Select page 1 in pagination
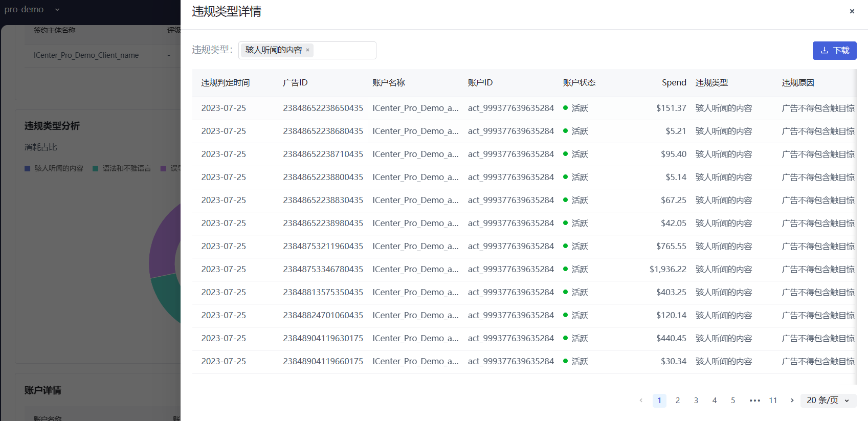 [x=659, y=401]
